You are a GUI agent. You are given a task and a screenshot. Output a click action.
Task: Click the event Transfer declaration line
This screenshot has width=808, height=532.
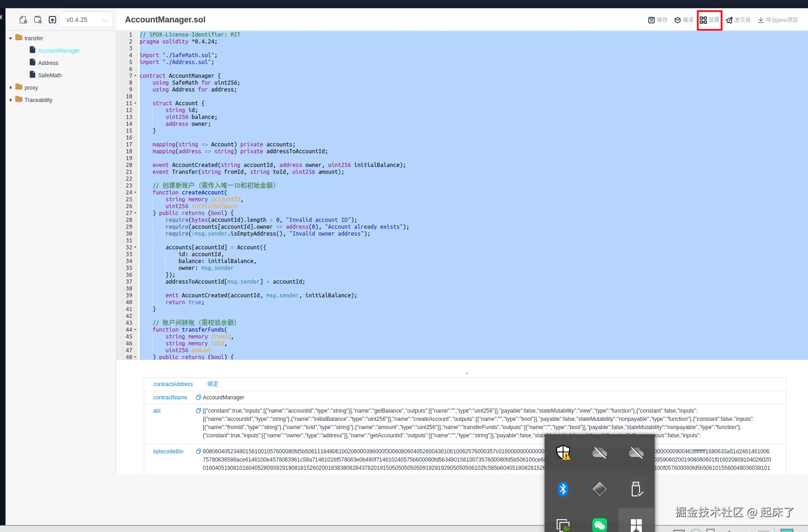[x=248, y=172]
